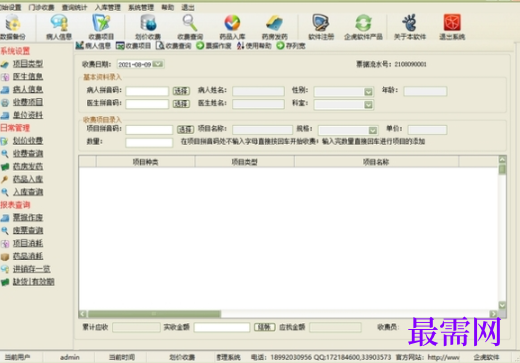This screenshot has width=520, height=363.
Task: Click 病人信息 in the secondary toolbar
Action: [93, 46]
